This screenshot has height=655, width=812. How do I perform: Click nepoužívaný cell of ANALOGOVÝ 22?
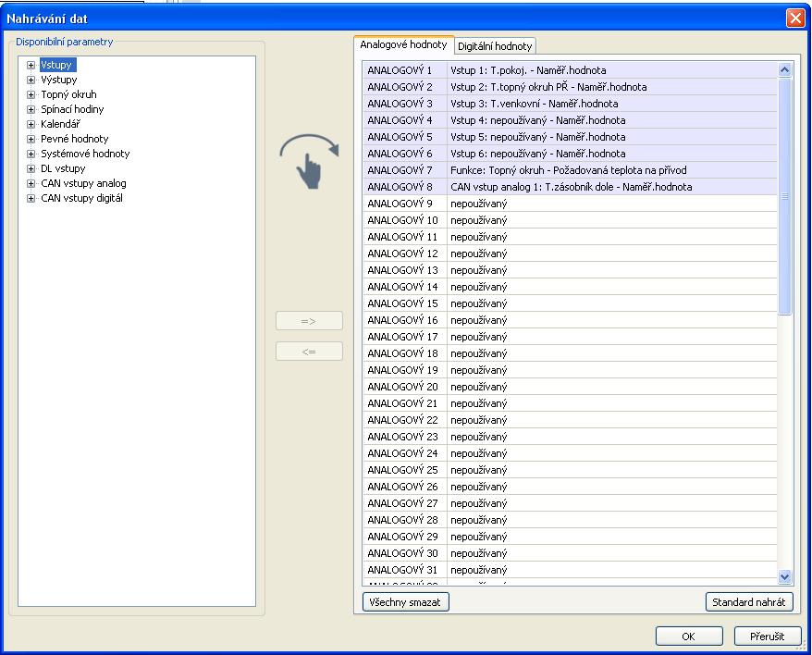pos(612,420)
